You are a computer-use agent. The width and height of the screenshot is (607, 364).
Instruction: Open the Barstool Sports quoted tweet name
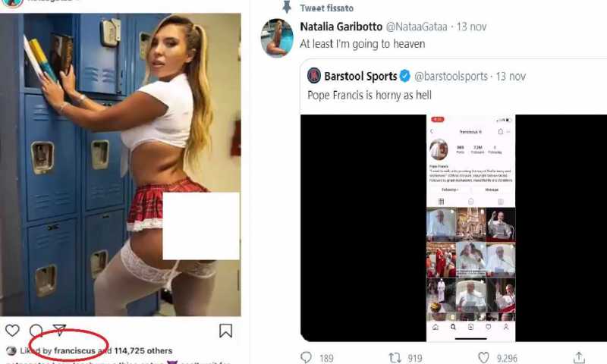360,76
